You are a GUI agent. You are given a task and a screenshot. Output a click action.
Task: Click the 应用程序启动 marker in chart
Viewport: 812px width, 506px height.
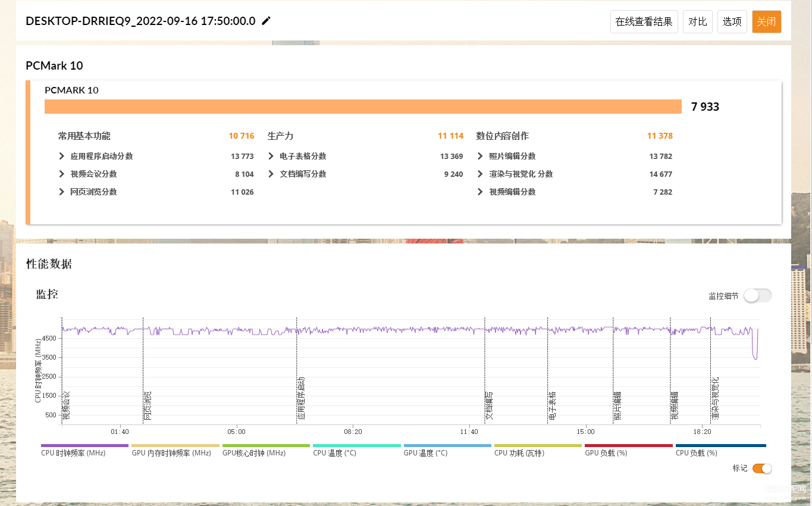point(302,398)
